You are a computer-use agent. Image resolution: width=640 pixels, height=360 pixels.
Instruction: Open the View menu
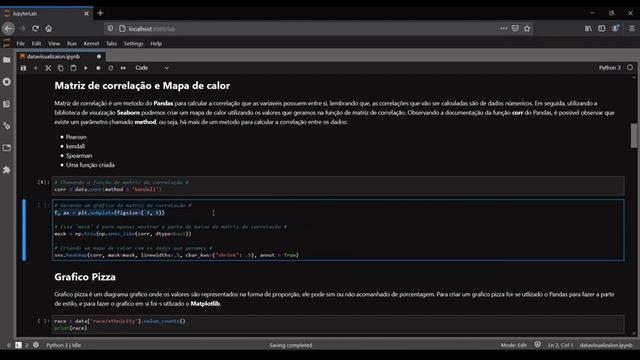(54, 44)
